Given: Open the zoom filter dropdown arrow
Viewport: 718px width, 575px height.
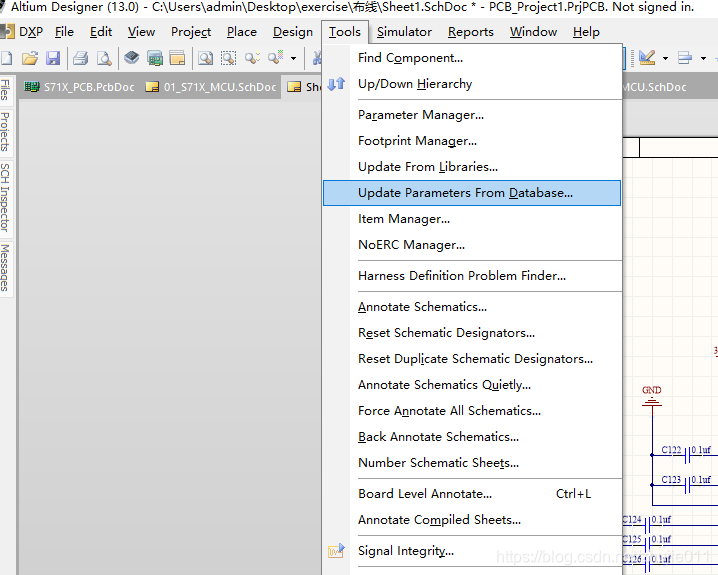Looking at the screenshot, I should [293, 58].
